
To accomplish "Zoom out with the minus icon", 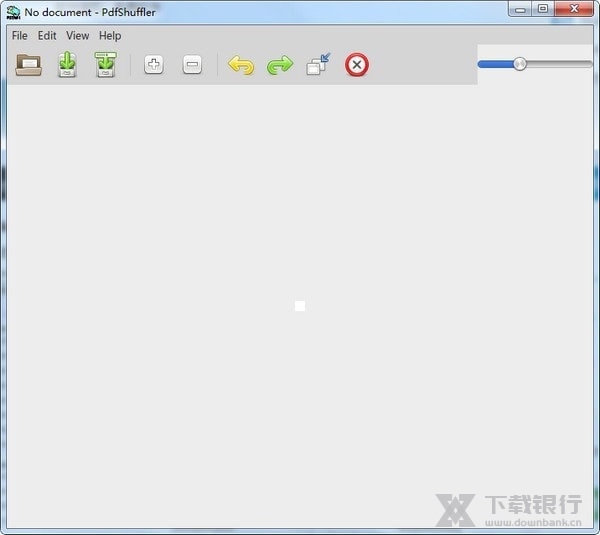I will point(192,64).
